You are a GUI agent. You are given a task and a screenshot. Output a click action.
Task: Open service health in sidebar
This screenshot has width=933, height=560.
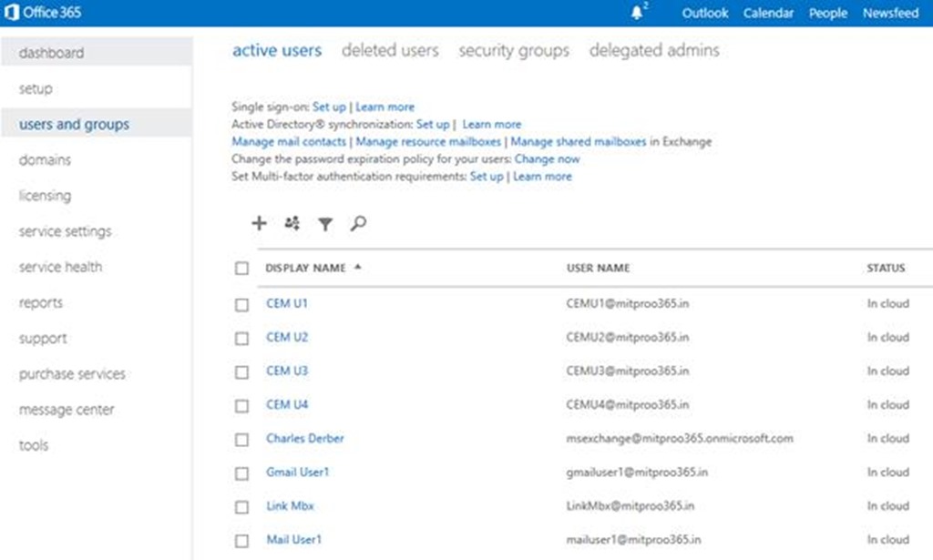(60, 267)
